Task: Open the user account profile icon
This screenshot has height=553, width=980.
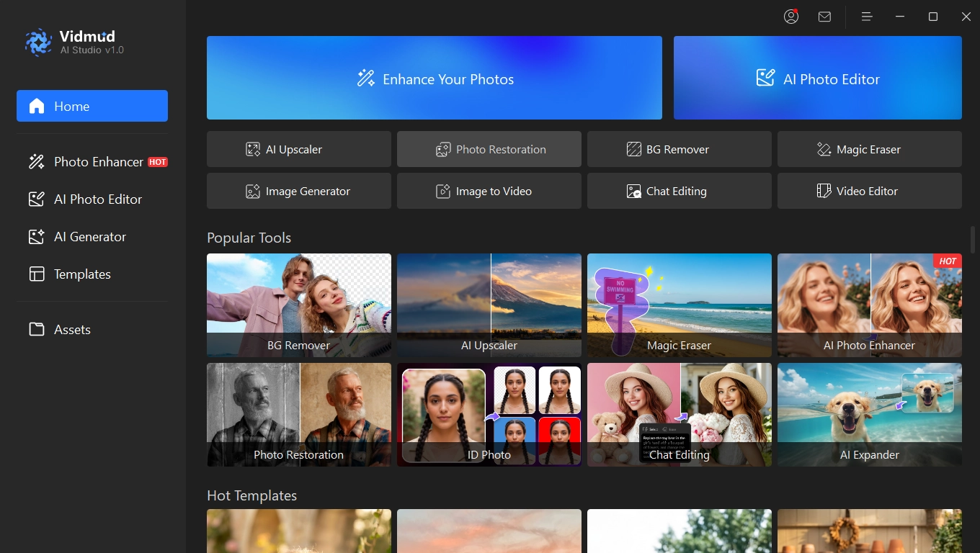Action: point(791,17)
